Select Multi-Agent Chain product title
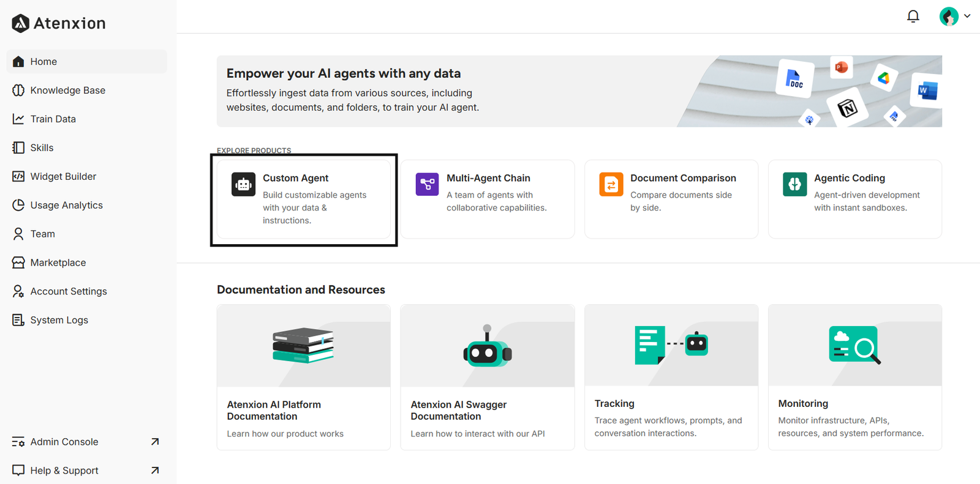This screenshot has width=980, height=484. [x=488, y=178]
